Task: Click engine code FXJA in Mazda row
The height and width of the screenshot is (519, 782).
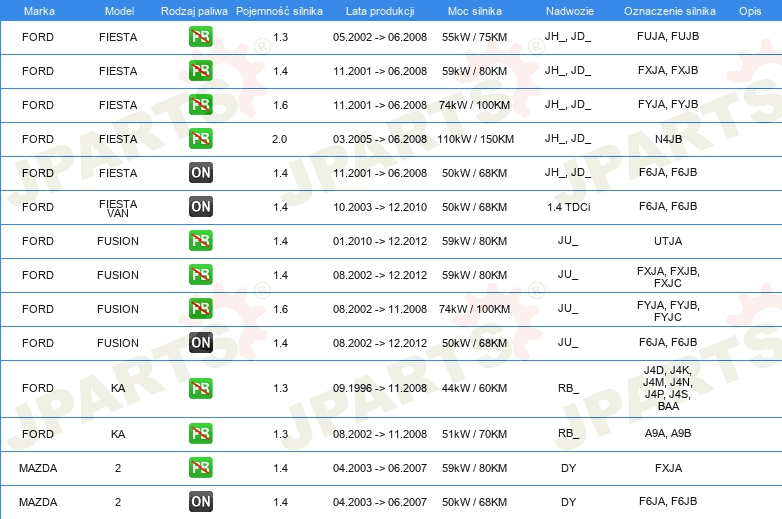Action: click(668, 468)
